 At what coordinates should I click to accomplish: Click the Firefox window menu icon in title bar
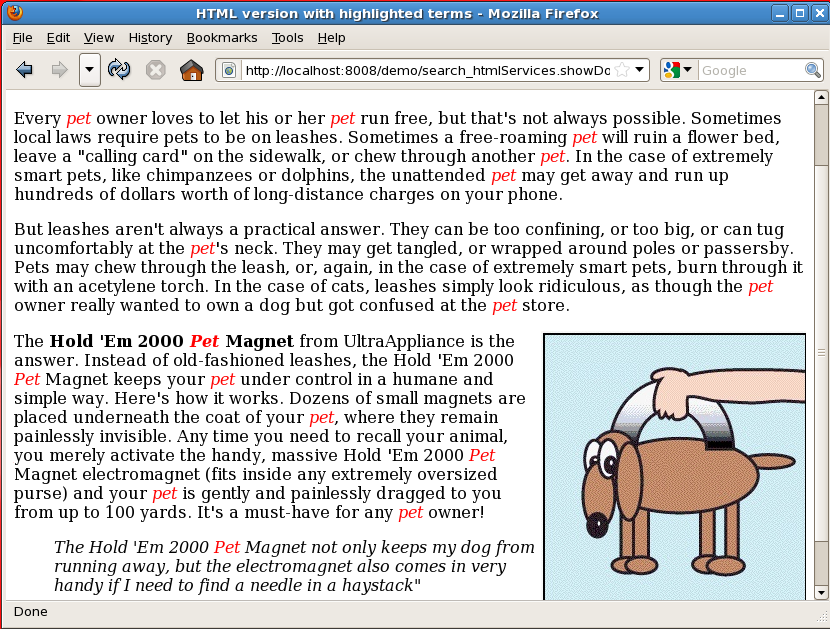(x=13, y=13)
